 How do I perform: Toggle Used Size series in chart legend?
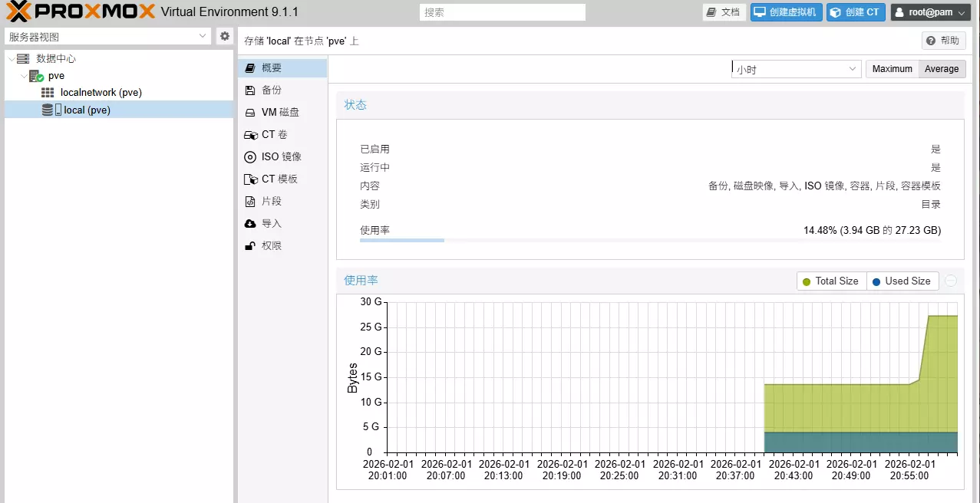[x=902, y=281]
